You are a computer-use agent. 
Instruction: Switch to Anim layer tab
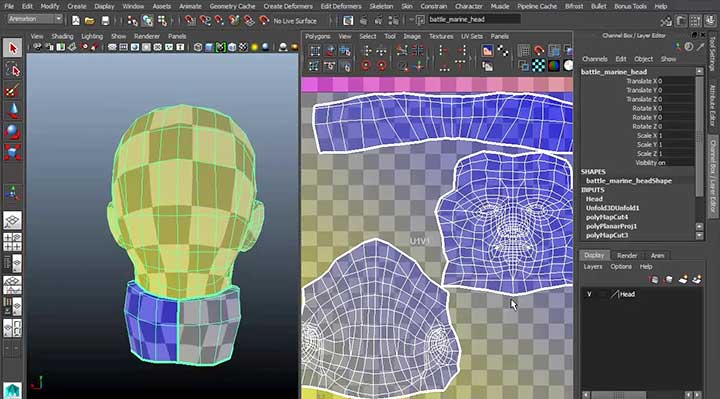(658, 256)
